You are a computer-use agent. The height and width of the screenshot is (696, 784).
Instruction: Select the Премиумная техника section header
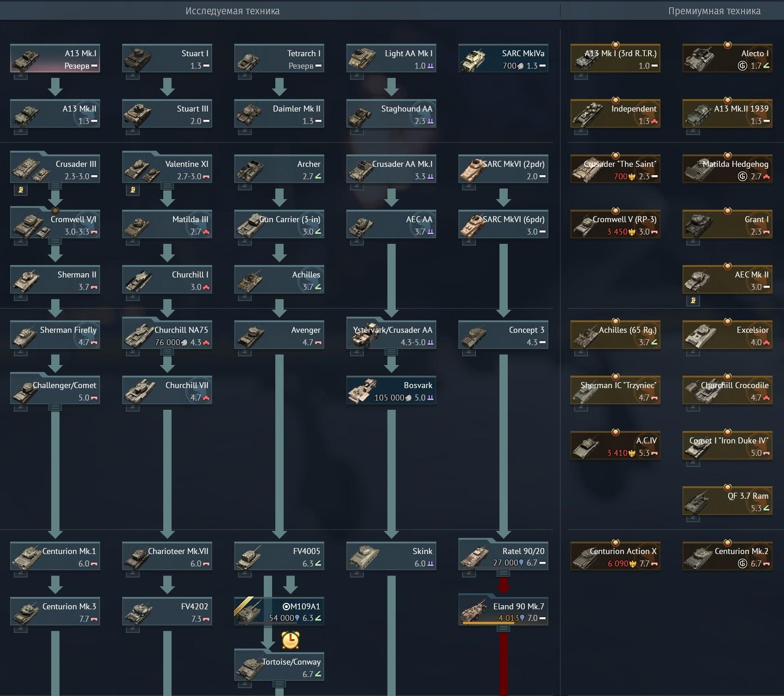pyautogui.click(x=714, y=11)
